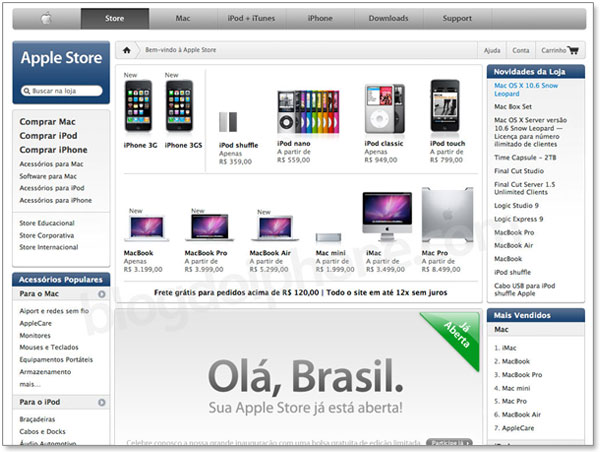
Task: Open the colorful iPod nano image
Action: pyautogui.click(x=308, y=112)
